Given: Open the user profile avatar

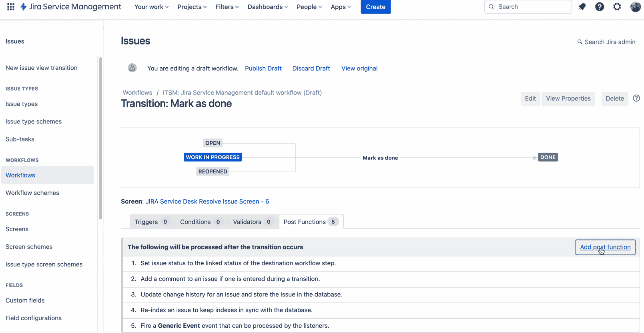Looking at the screenshot, I should pyautogui.click(x=635, y=7).
